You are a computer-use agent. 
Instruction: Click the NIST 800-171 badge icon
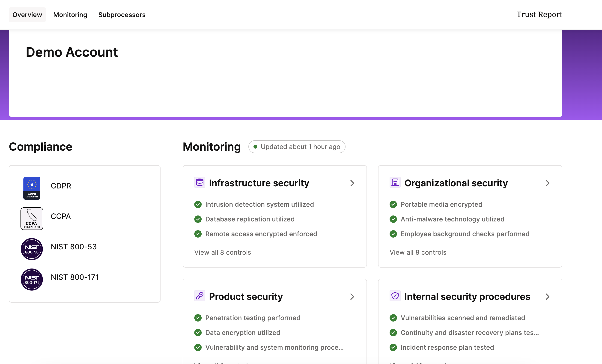pyautogui.click(x=32, y=280)
